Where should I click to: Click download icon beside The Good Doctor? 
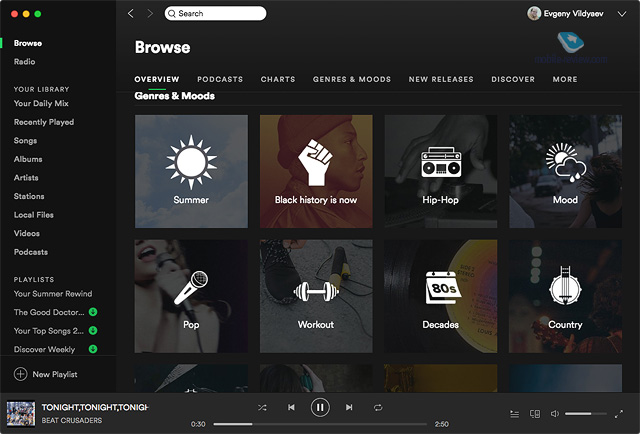click(93, 312)
